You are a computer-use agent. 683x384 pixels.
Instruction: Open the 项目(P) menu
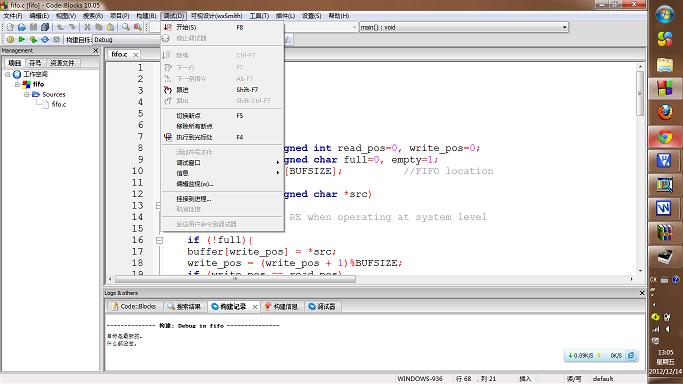(119, 16)
